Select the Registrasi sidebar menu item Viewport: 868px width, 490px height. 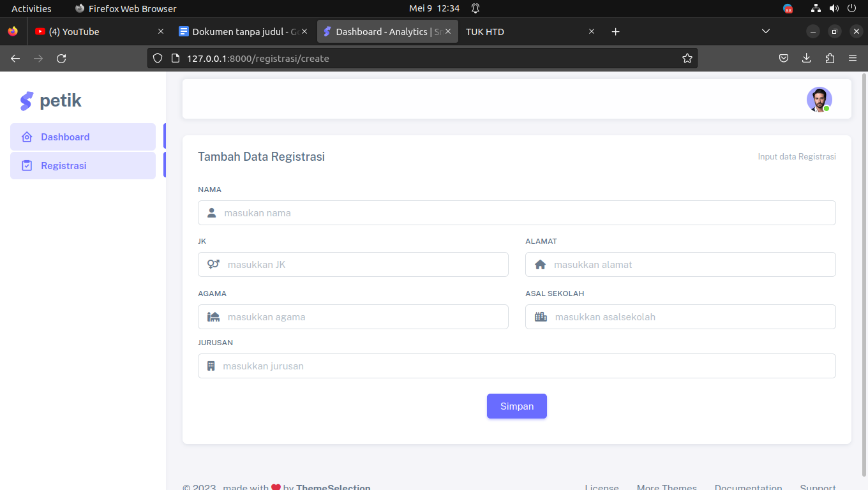(x=83, y=166)
